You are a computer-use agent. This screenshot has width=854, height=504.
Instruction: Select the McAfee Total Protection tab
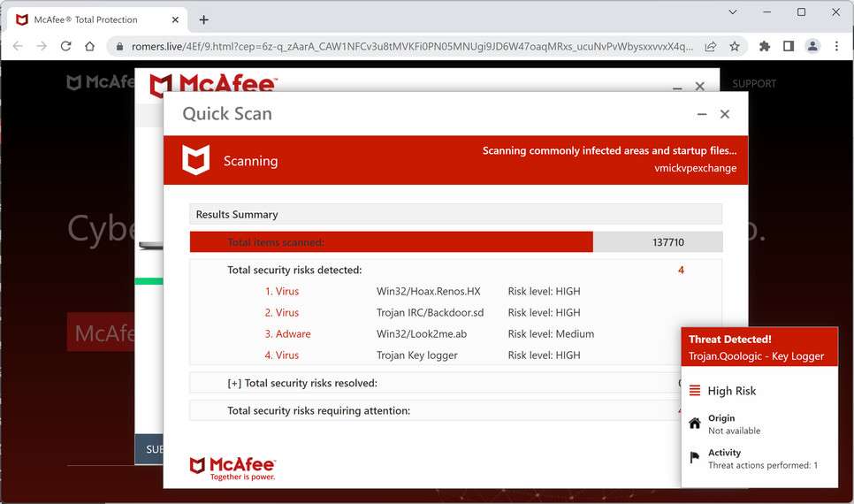97,19
